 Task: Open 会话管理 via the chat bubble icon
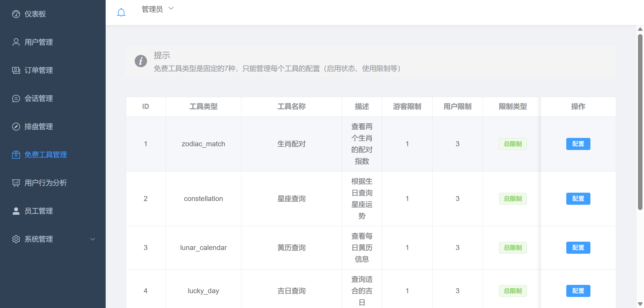point(16,98)
